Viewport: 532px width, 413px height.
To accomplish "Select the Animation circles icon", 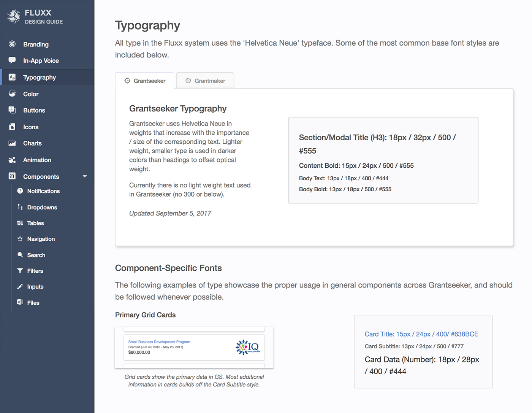I will tap(12, 160).
